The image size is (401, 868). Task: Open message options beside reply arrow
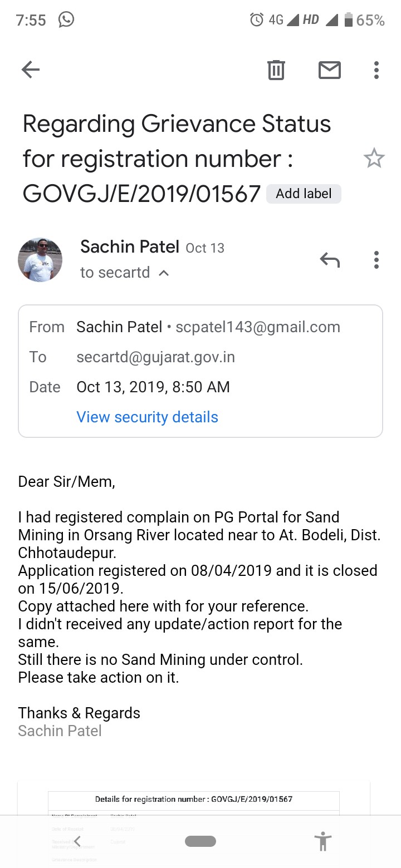[x=376, y=260]
